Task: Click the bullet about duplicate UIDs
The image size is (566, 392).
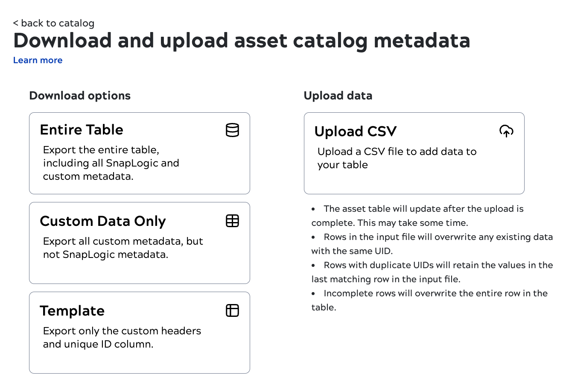Action: click(432, 272)
